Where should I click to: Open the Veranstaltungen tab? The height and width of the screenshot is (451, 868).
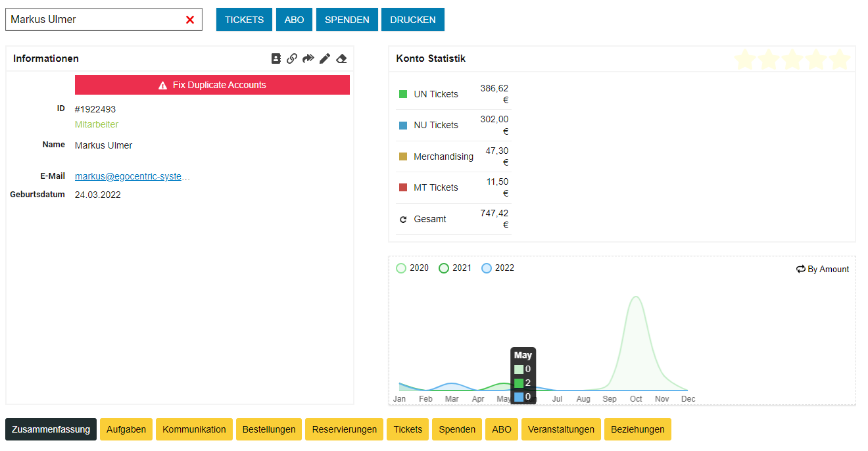[561, 429]
